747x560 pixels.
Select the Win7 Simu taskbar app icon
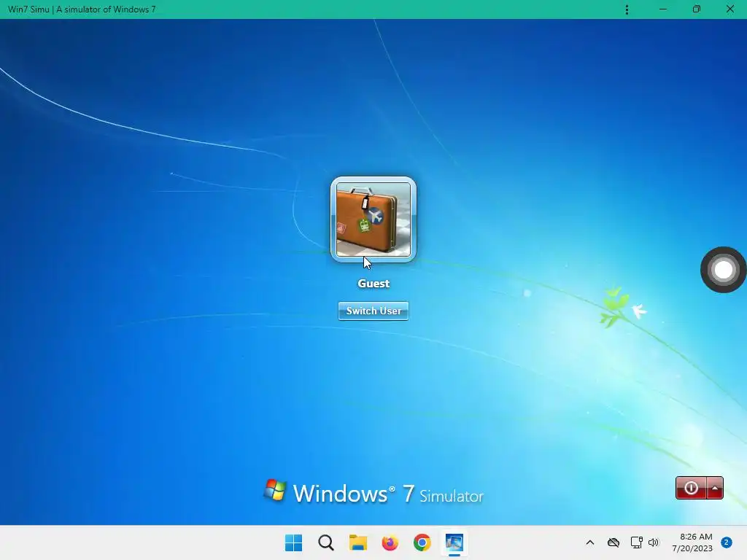[454, 542]
